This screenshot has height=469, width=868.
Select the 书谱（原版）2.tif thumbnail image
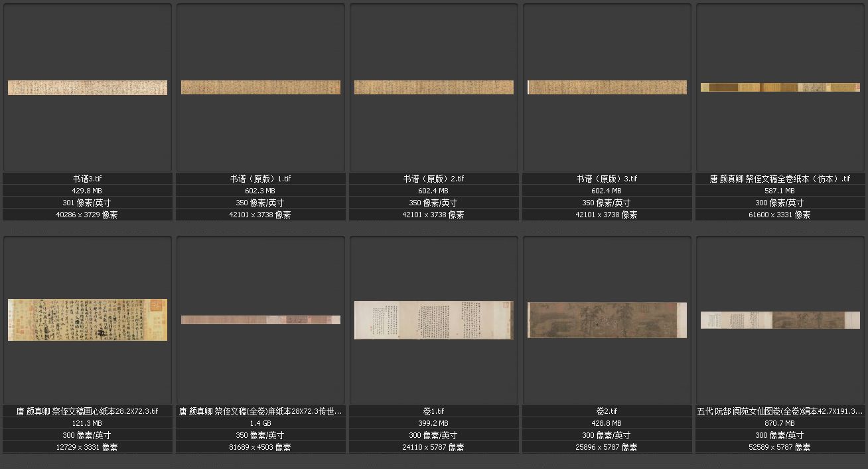coord(434,88)
